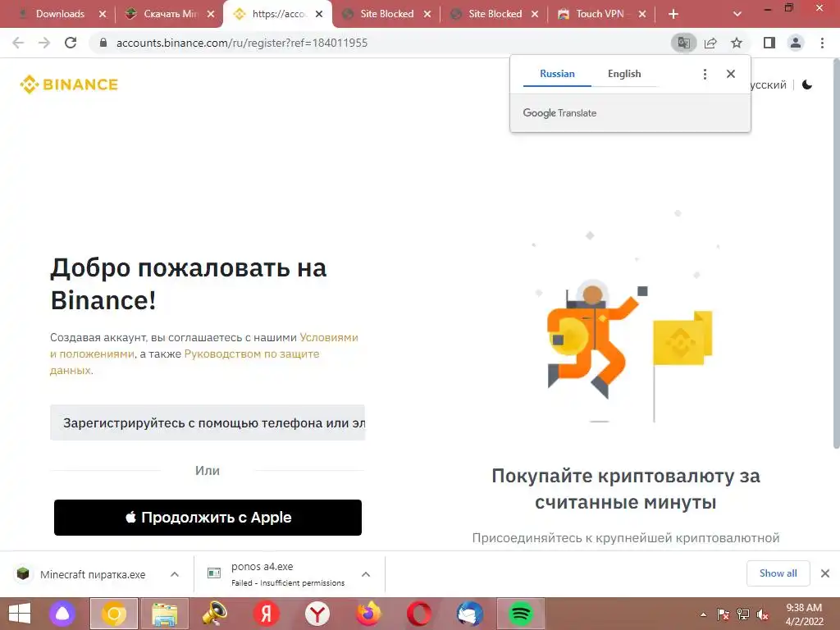Close the Downloads tab

coord(103,15)
